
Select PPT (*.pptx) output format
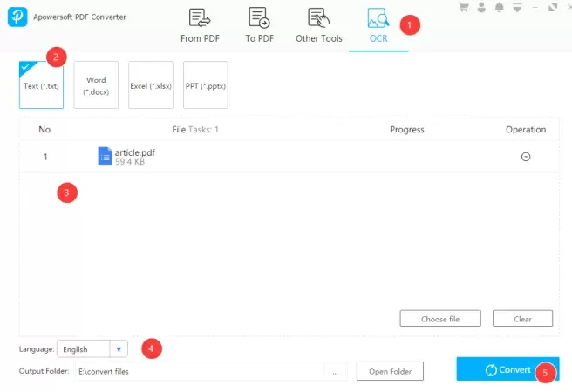click(206, 84)
